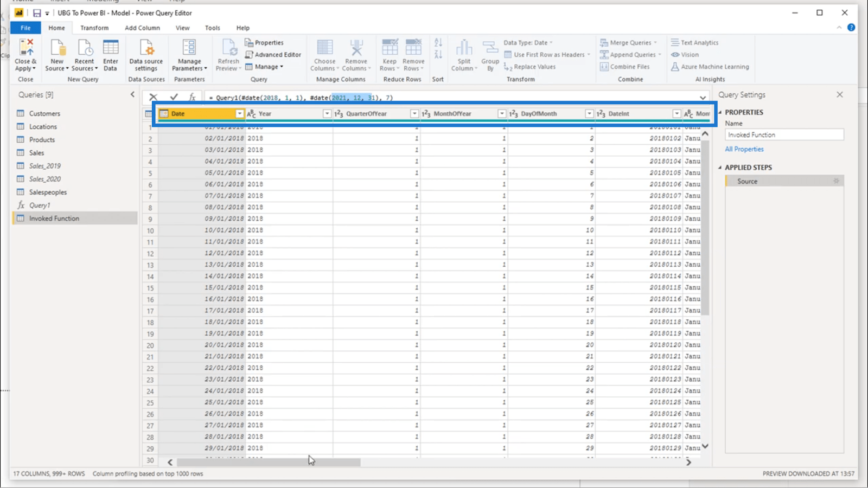Sort descending with the Z-A icon
Screen dimensions: 868x488
438,54
